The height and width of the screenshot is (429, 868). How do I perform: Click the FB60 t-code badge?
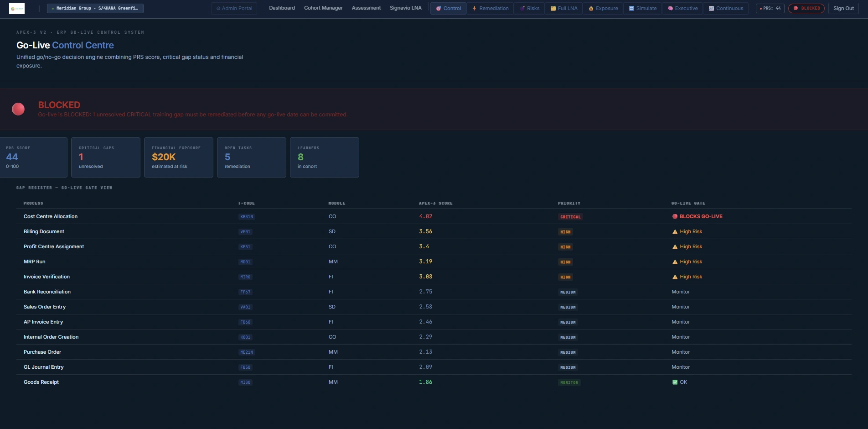(245, 322)
